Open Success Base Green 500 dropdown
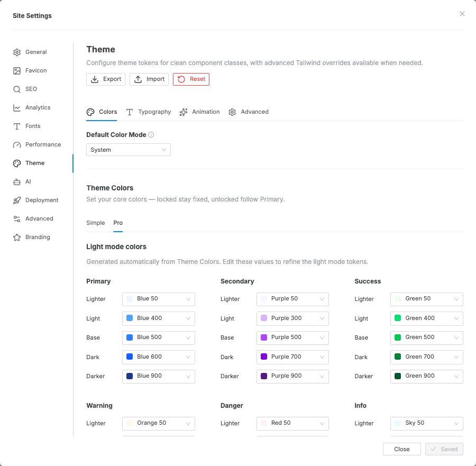The height and width of the screenshot is (466, 476). 426,337
